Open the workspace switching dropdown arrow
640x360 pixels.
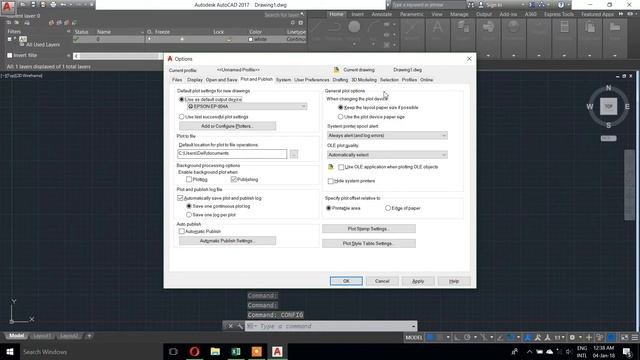pos(580,338)
